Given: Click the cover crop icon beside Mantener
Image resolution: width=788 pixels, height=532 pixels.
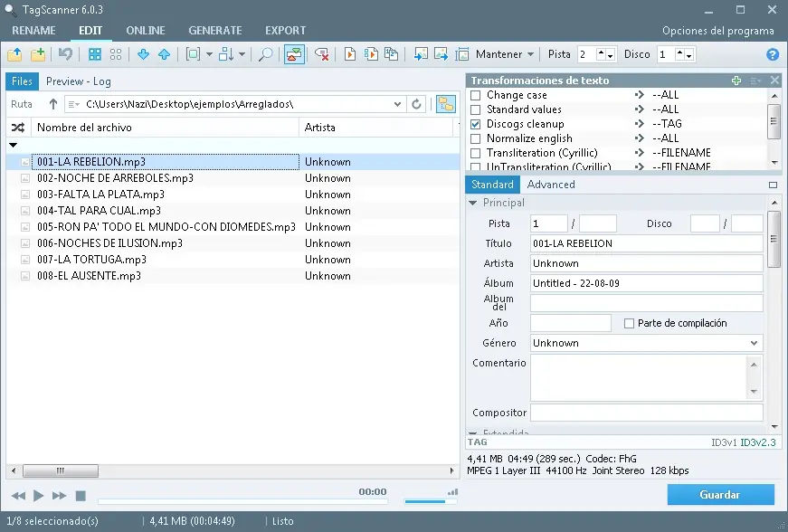Looking at the screenshot, I should click(x=461, y=54).
